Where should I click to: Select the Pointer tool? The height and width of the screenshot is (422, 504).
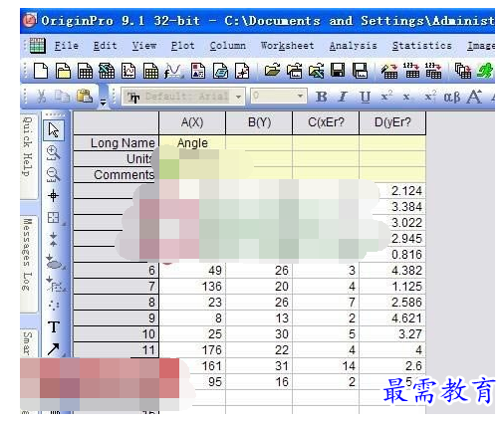(x=54, y=129)
